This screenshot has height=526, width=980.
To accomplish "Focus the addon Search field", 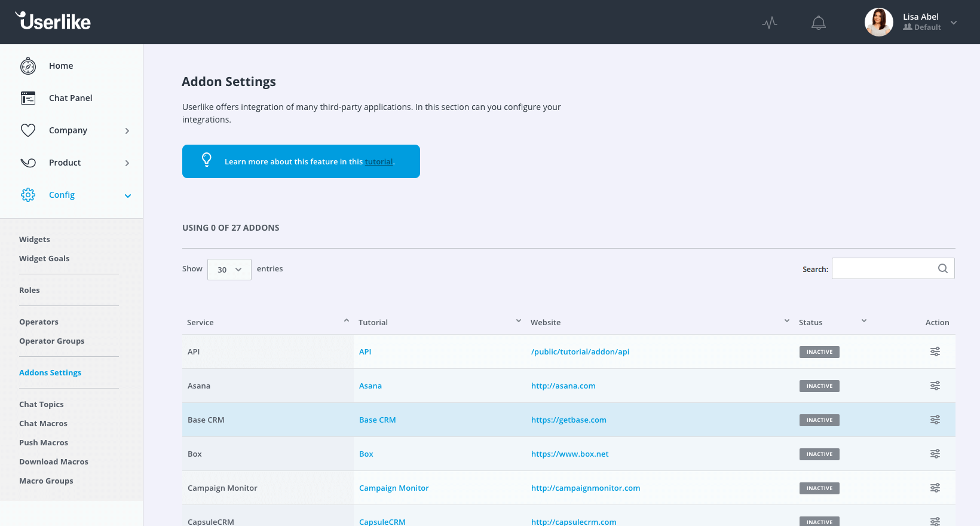I will [893, 268].
